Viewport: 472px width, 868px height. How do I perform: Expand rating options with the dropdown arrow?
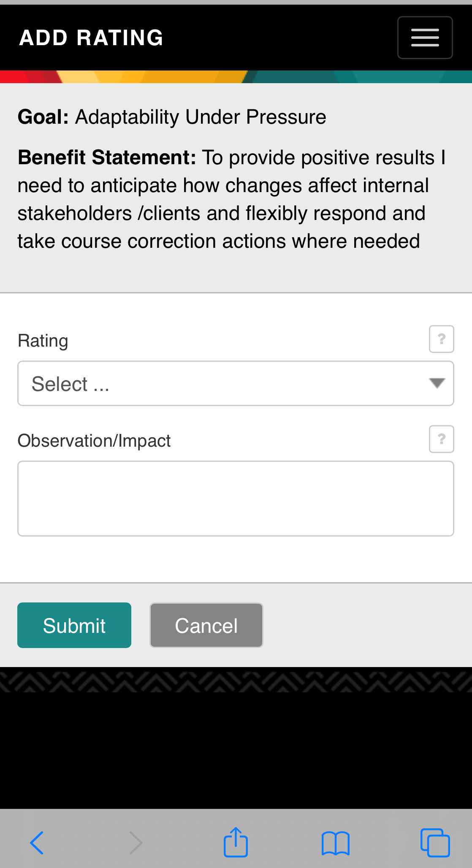click(436, 383)
